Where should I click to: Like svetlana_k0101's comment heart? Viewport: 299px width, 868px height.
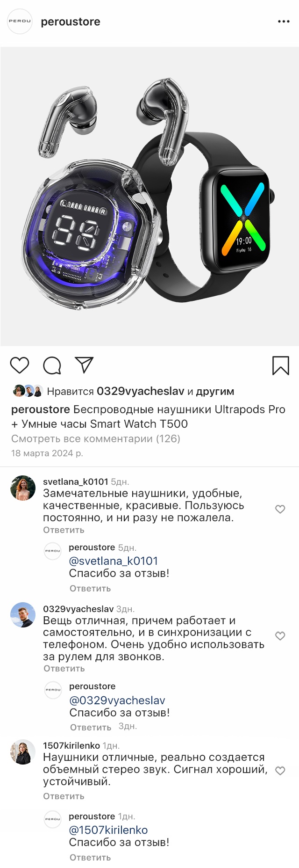point(280,509)
